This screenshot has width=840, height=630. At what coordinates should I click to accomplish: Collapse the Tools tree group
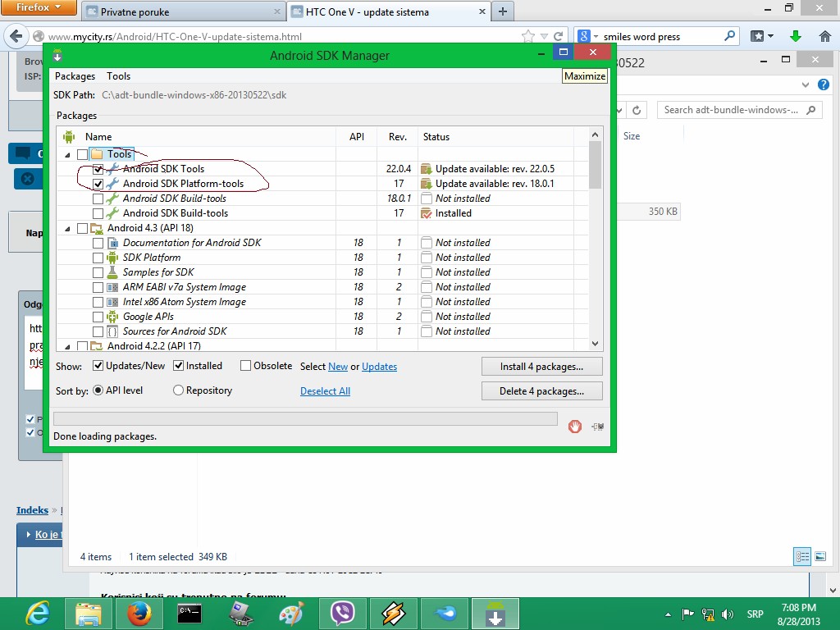[67, 155]
